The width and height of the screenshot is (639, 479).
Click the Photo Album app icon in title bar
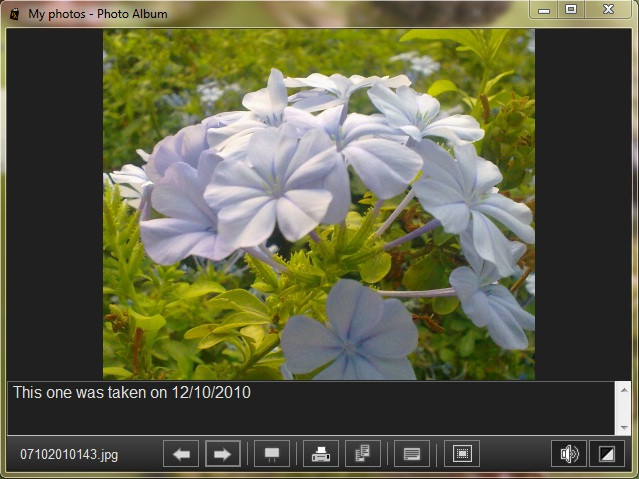(15, 14)
